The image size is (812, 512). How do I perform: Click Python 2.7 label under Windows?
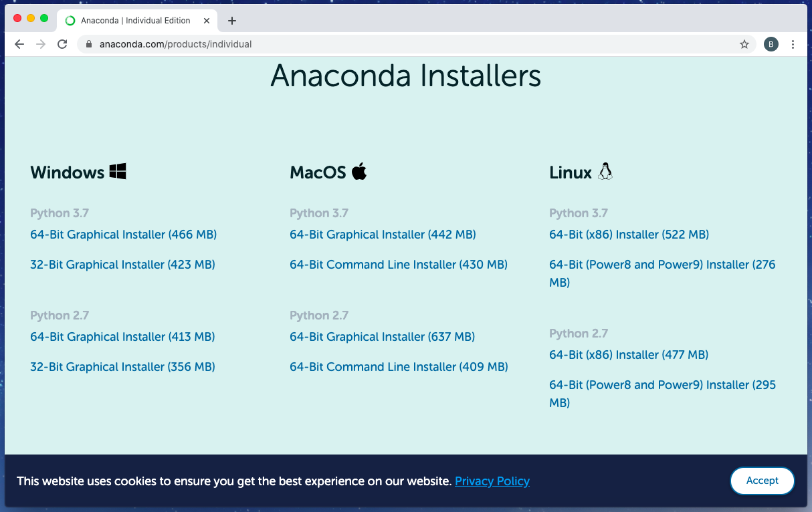coord(60,315)
